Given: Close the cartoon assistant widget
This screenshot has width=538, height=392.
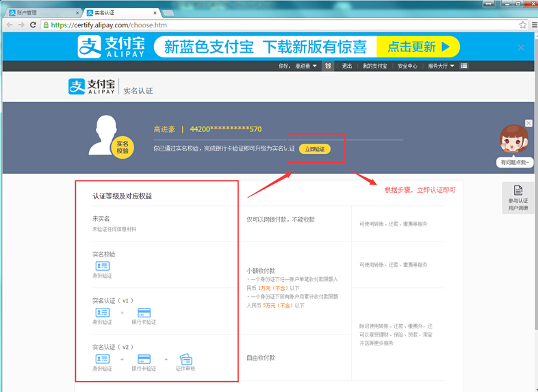Looking at the screenshot, I should (x=528, y=122).
